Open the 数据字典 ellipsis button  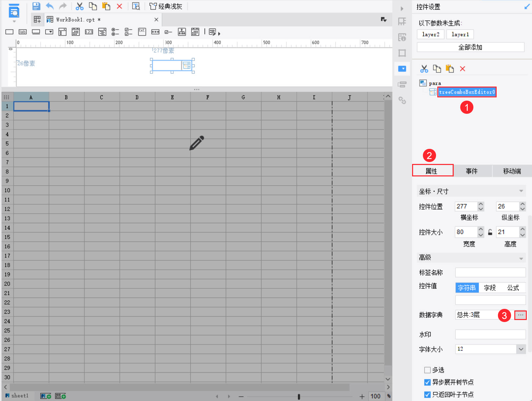(521, 315)
